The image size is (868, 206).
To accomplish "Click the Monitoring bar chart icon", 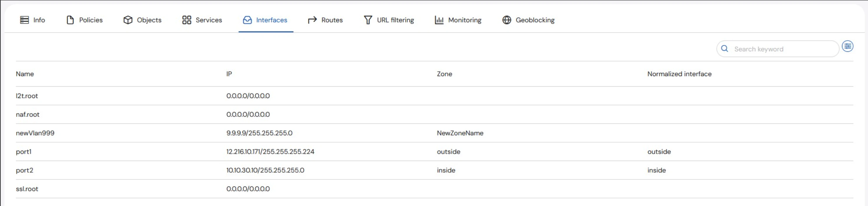I will tap(439, 20).
